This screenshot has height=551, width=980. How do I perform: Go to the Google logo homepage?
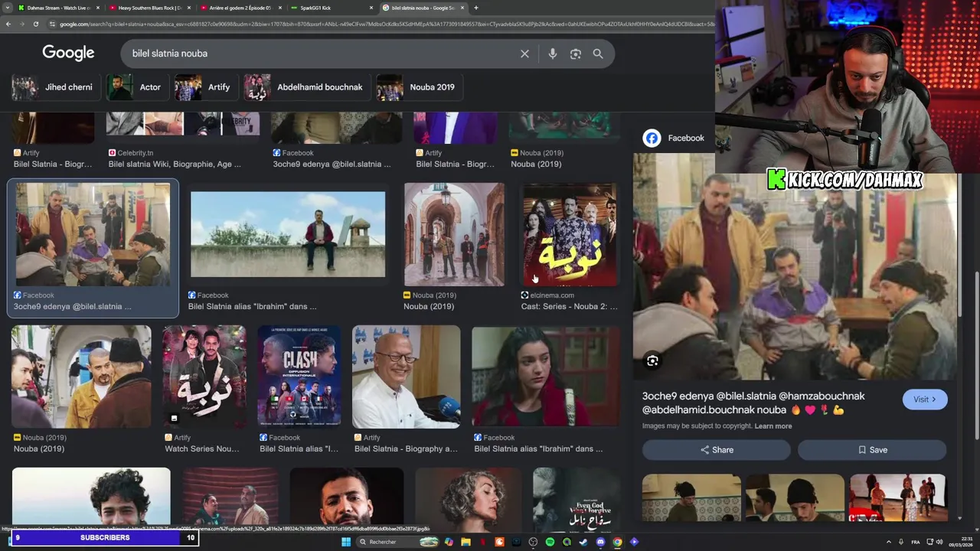point(68,53)
